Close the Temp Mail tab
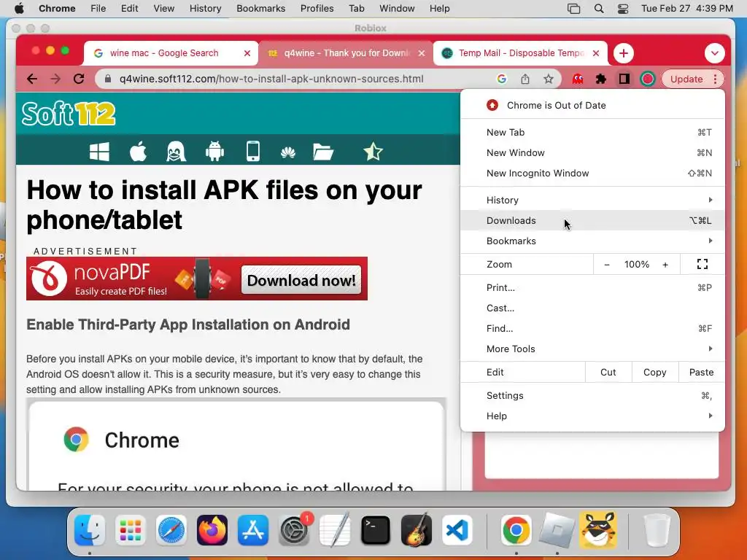Viewport: 747px width, 560px height. [596, 53]
